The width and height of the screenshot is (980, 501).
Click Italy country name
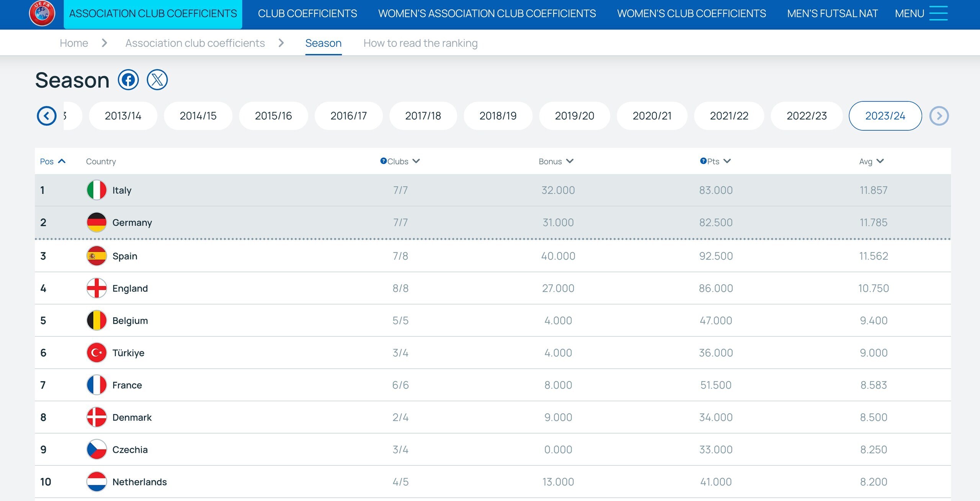tap(122, 190)
